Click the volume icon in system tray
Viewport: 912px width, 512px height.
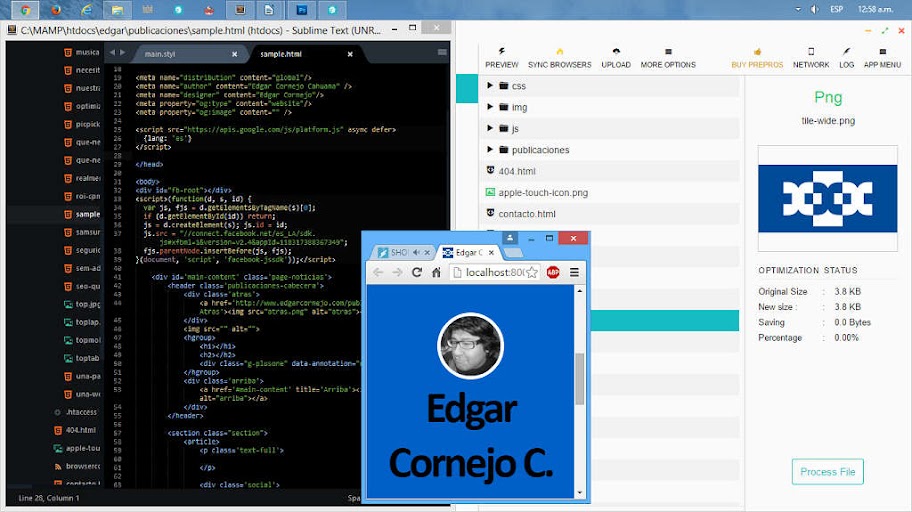pos(814,9)
